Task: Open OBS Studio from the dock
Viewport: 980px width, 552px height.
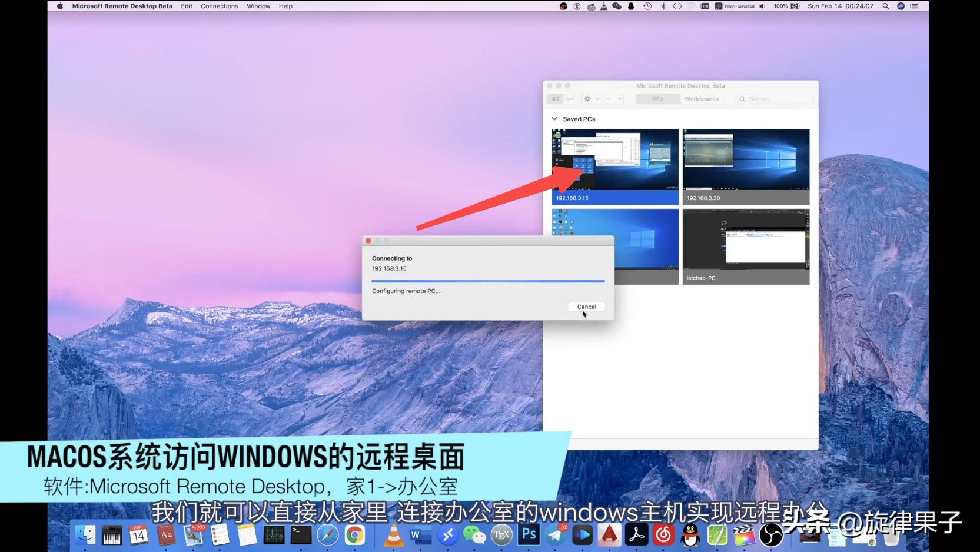Action: tap(771, 534)
